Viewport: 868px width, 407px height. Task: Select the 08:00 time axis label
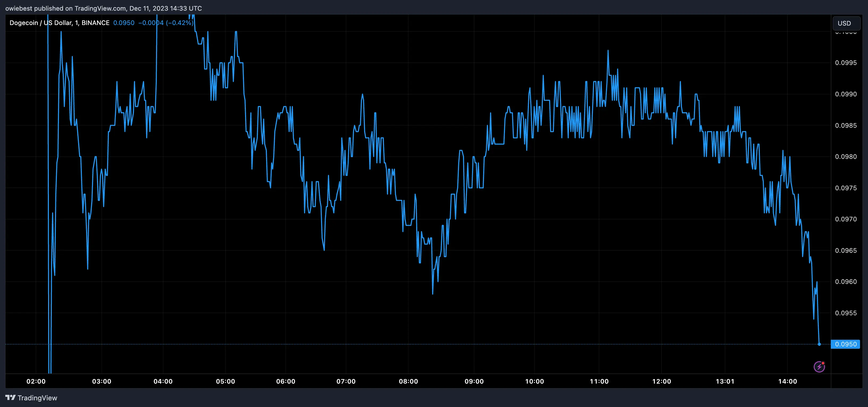click(408, 381)
